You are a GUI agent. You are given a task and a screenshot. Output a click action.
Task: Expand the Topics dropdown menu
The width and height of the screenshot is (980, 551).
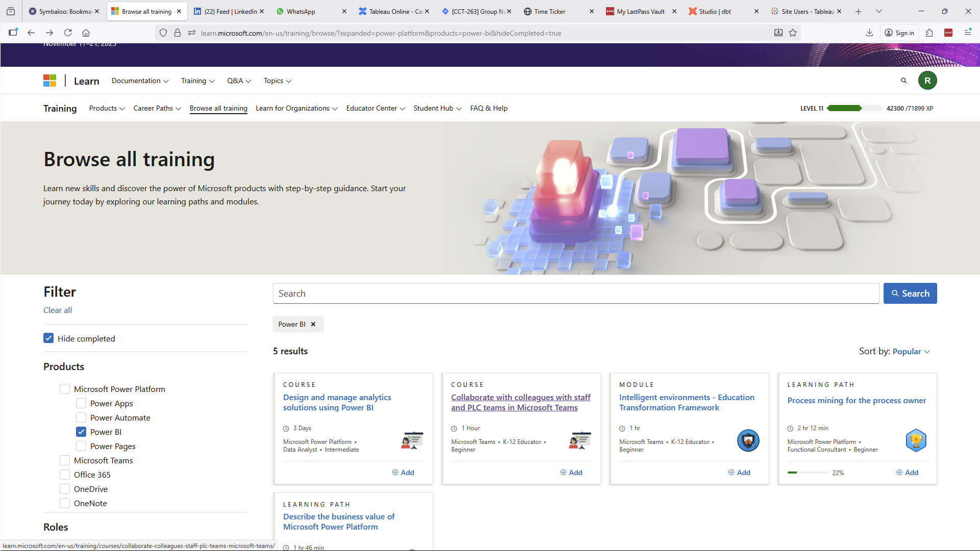click(278, 81)
